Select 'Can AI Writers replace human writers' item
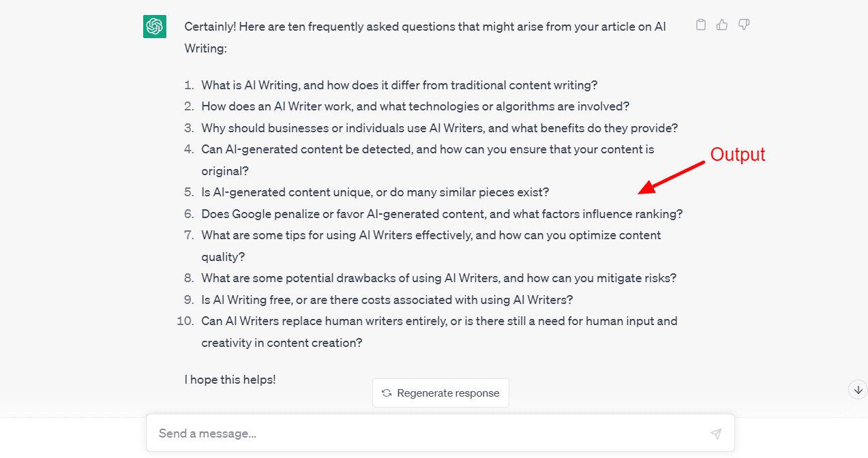Image resolution: width=868 pixels, height=458 pixels. pos(439,321)
